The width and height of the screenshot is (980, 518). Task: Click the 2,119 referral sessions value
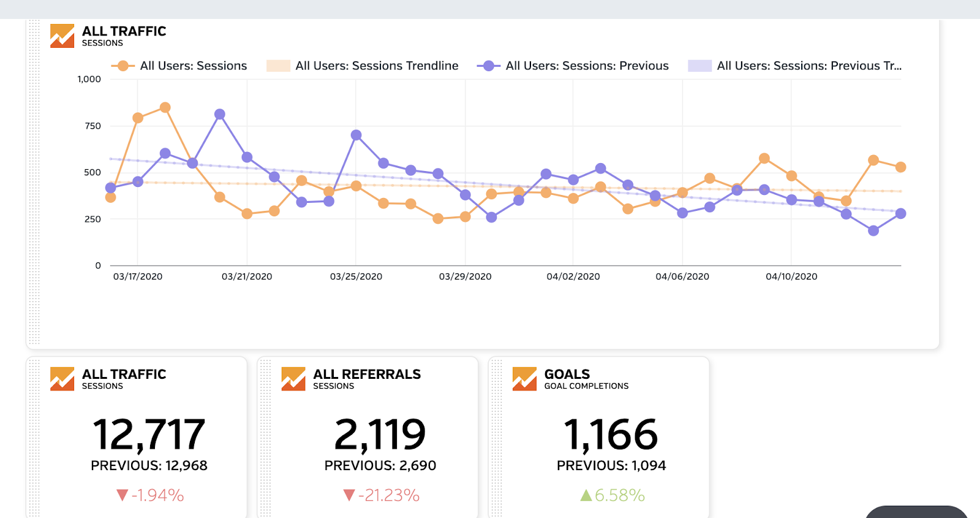point(380,435)
